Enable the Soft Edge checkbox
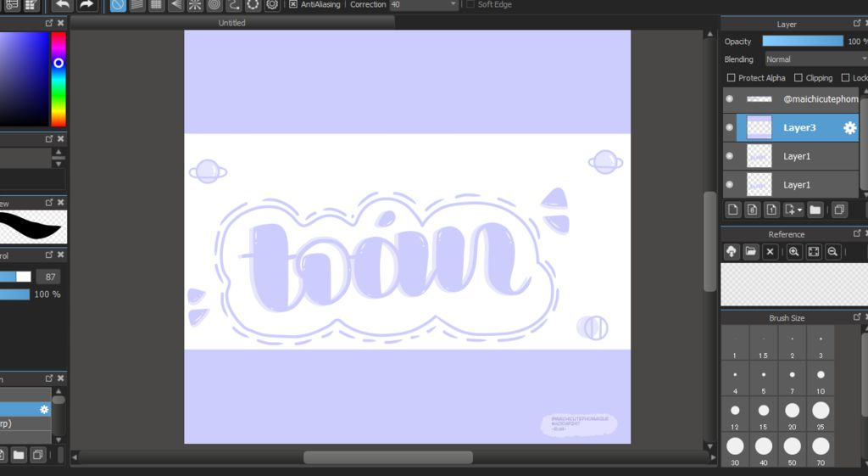This screenshot has height=476, width=868. 470,4
